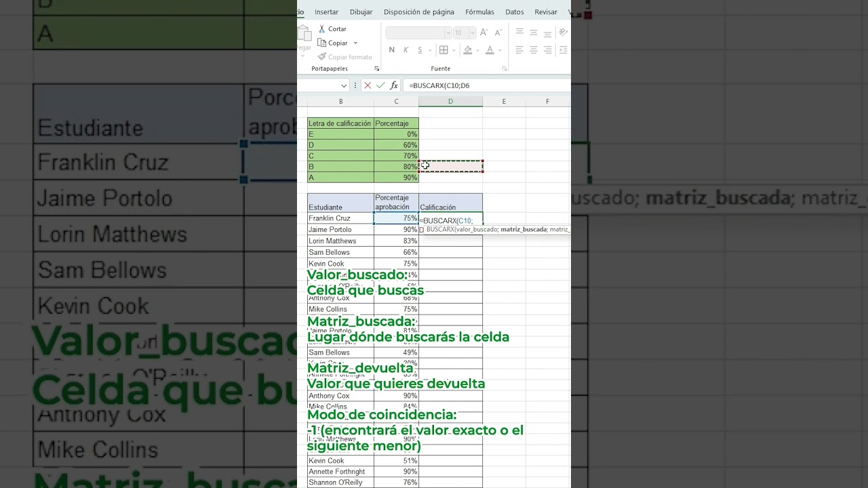Switch to the Datos tab
868x488 pixels.
click(x=514, y=12)
